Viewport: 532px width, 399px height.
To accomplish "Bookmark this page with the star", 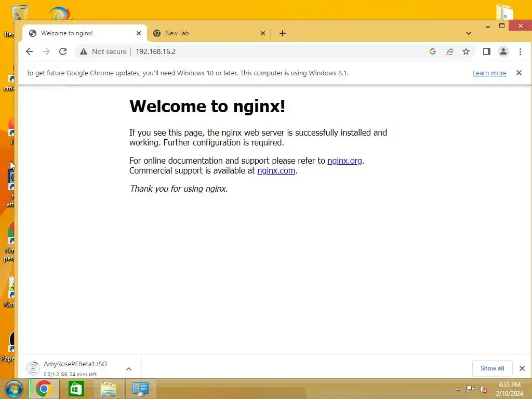I will [466, 51].
